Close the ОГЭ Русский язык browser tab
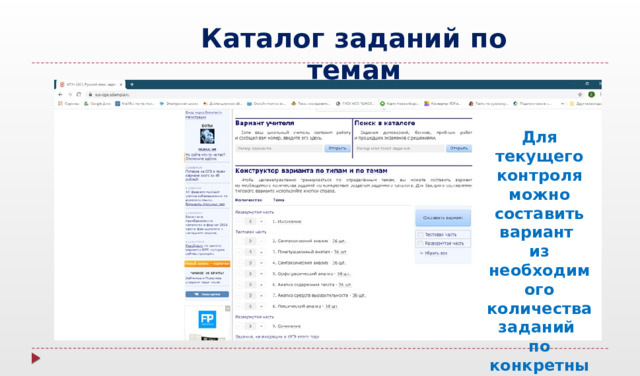The image size is (640, 376). [121, 85]
